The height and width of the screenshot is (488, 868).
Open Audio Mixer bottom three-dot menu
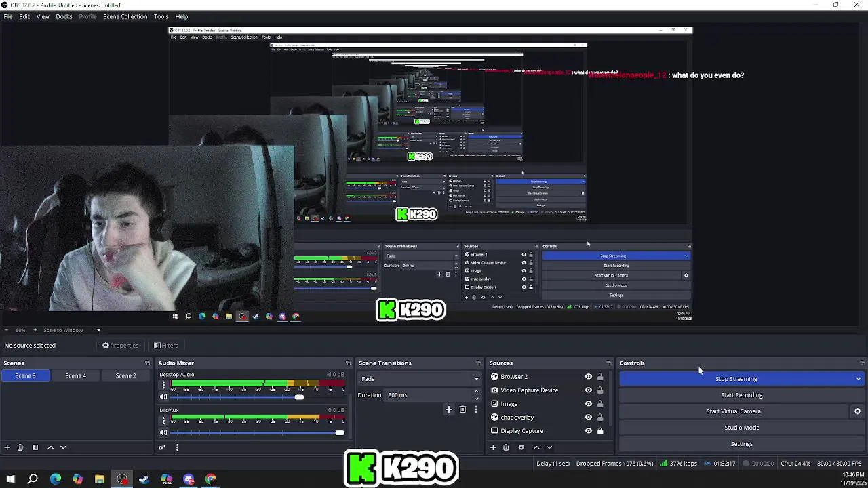177,447
